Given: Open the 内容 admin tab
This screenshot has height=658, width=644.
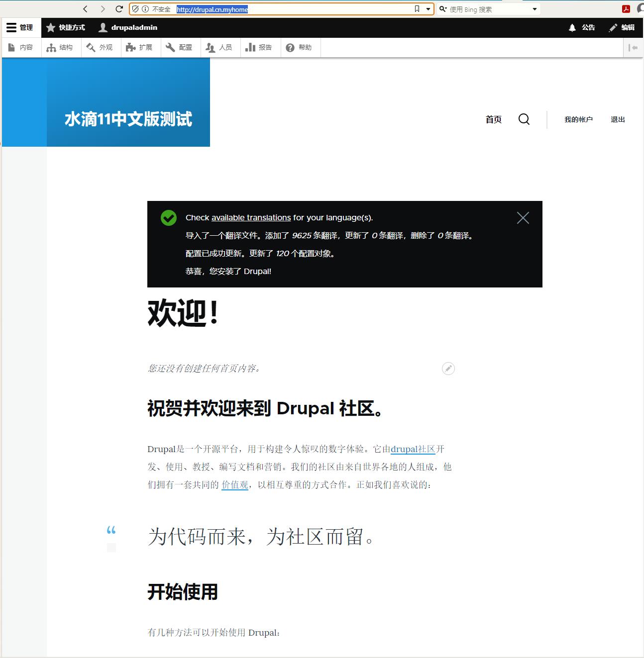Looking at the screenshot, I should coord(21,48).
